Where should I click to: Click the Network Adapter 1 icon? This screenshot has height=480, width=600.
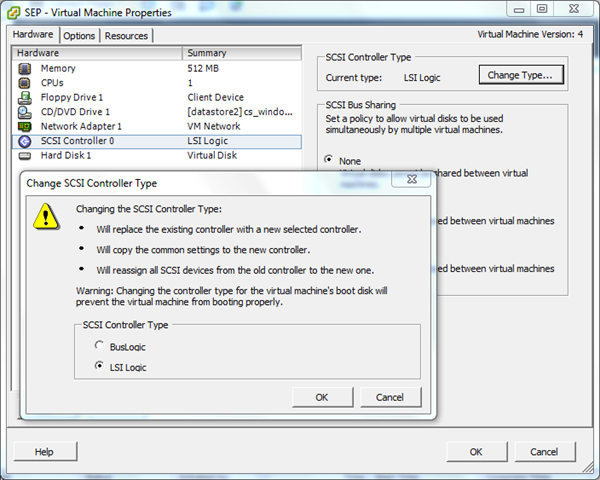tap(26, 127)
